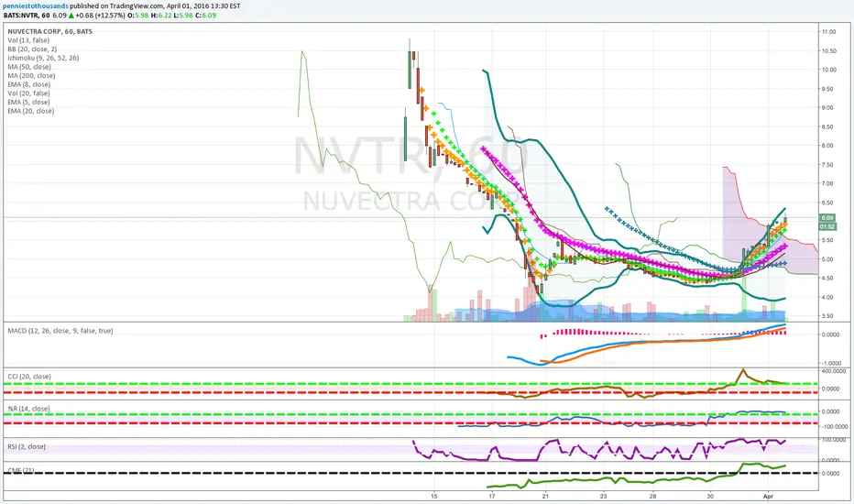Viewport: 854px width, 504px height.
Task: Click the O:5.98 open value
Action: point(137,16)
